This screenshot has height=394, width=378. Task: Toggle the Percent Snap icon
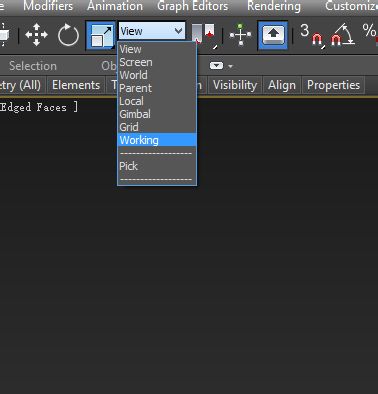click(x=370, y=33)
